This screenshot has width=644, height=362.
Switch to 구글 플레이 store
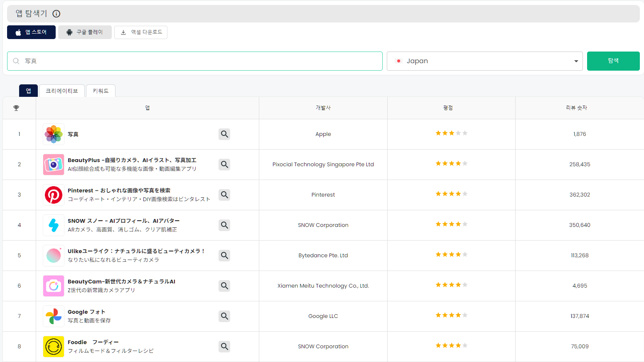(85, 32)
